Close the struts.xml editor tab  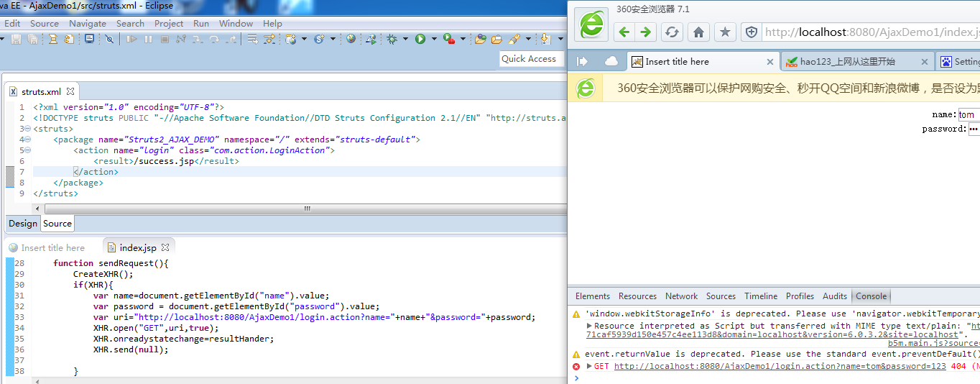[70, 91]
